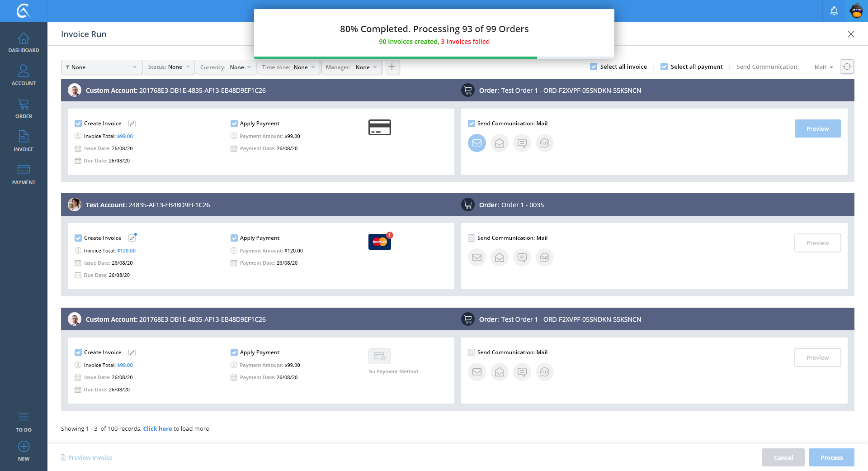868x471 pixels.
Task: Select the highlighted blue mail icon
Action: (476, 143)
